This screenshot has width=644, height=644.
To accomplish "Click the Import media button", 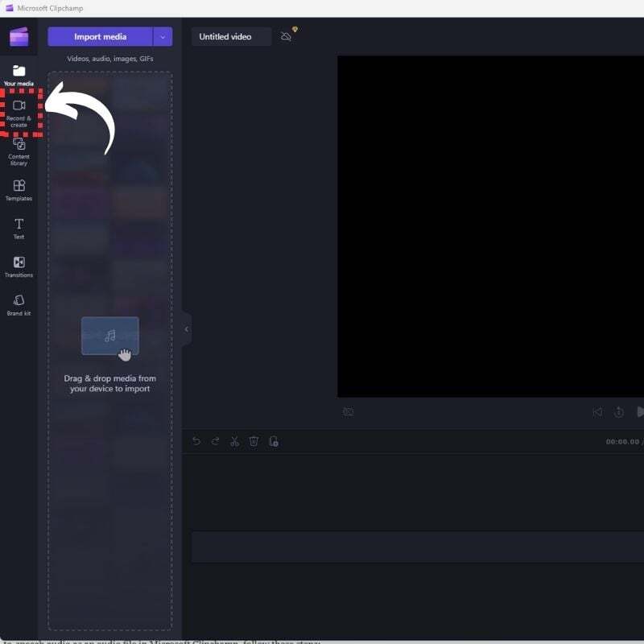I will point(100,36).
